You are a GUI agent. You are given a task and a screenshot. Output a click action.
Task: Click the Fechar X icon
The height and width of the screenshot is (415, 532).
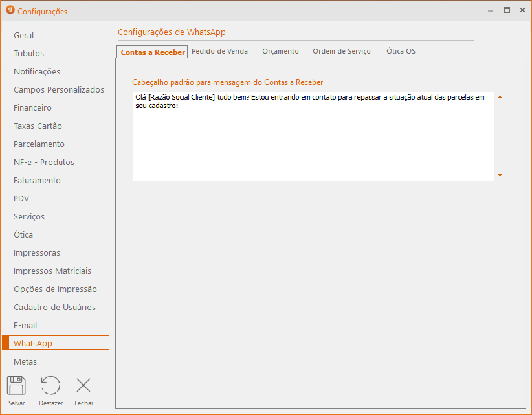[83, 385]
